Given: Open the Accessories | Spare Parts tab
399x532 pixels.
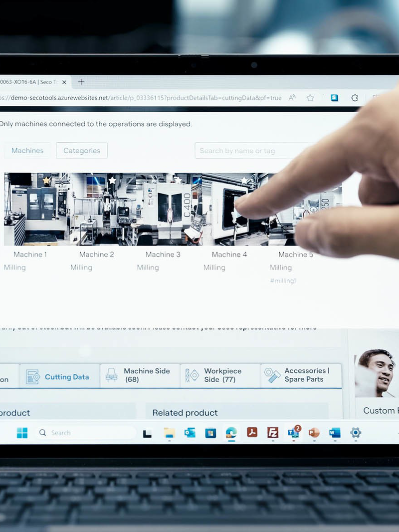Looking at the screenshot, I should (301, 375).
